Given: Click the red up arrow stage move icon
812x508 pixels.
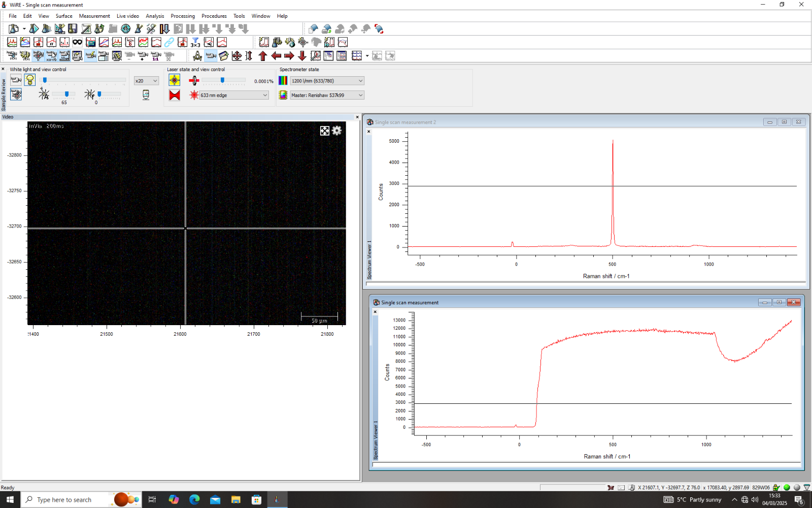Looking at the screenshot, I should [262, 56].
